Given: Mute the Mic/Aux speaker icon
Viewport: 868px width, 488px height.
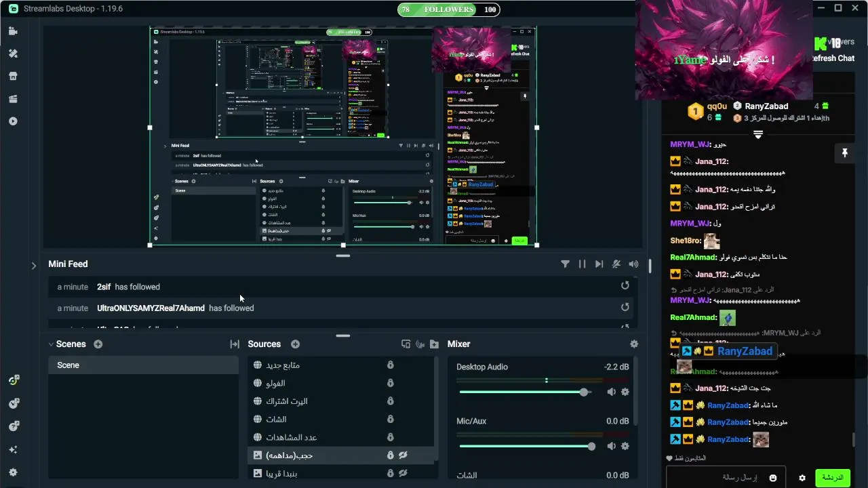Looking at the screenshot, I should pos(611,446).
